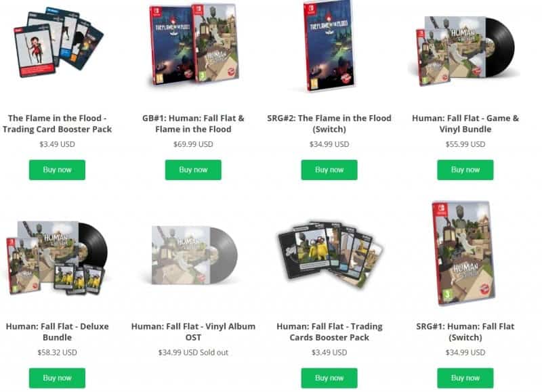Open the 'GB#1: Human: Fall Flat & Flame in the Flood' title
Screen dimensions: 542x392
(x=193, y=124)
